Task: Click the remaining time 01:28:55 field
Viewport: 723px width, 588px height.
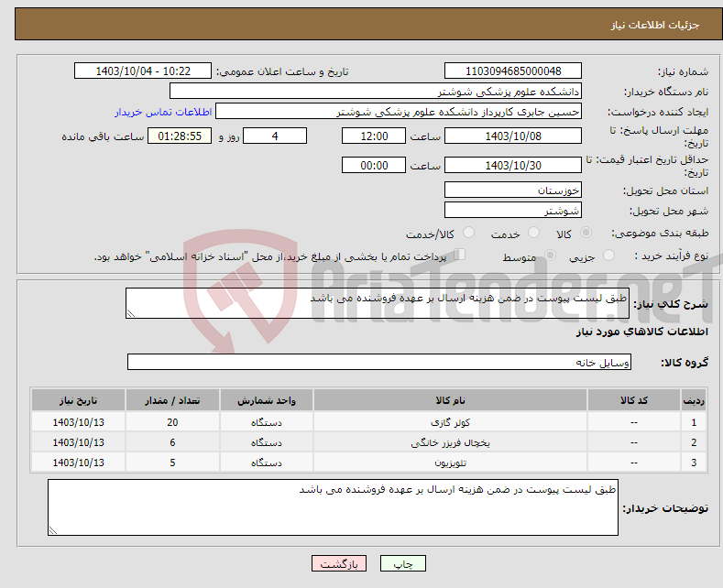Action: click(180, 136)
